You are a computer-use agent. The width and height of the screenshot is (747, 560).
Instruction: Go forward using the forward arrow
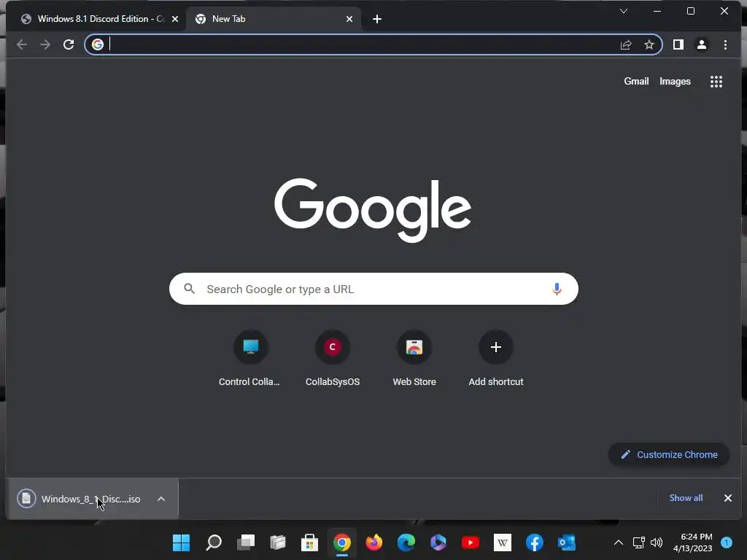click(x=45, y=44)
